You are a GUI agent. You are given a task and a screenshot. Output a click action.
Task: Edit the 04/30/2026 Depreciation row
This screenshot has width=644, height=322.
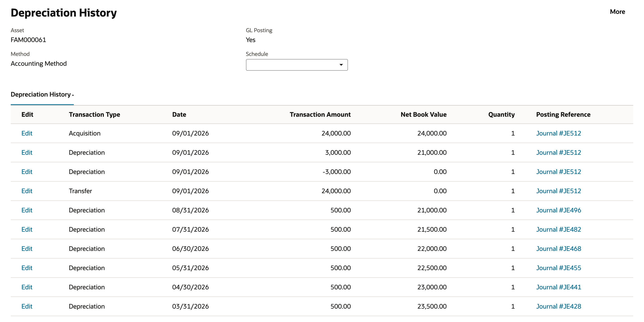(x=27, y=287)
